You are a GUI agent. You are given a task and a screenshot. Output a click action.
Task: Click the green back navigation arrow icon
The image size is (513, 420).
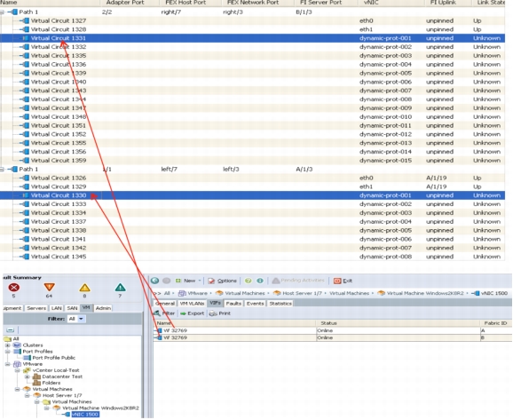[x=155, y=281]
